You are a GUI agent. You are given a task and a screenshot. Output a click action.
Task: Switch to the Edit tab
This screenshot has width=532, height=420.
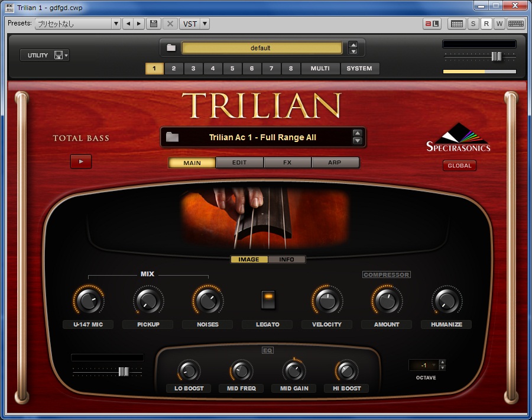coord(239,163)
